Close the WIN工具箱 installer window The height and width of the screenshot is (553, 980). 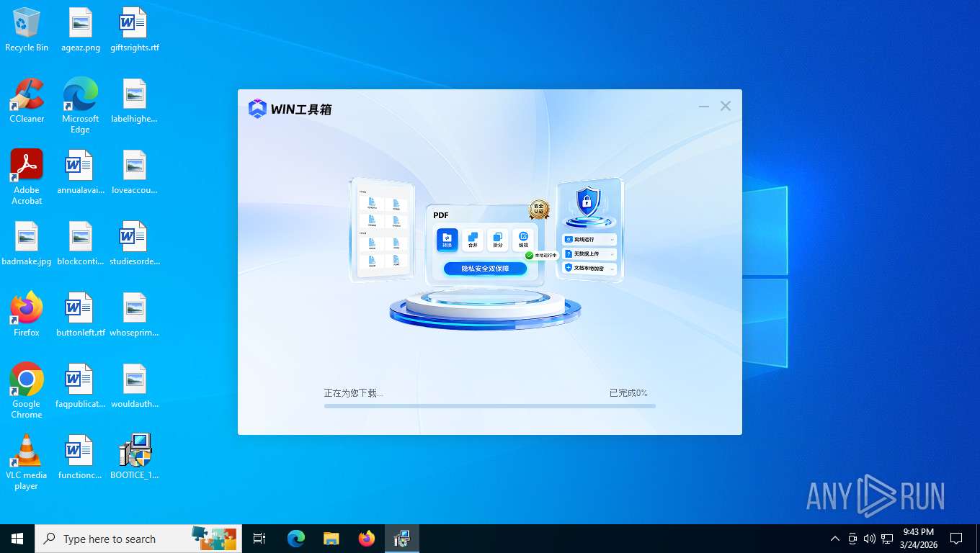[726, 107]
